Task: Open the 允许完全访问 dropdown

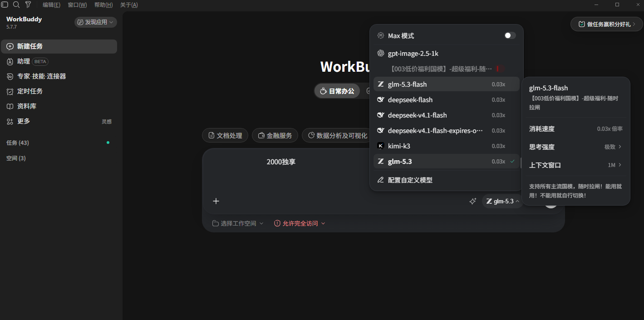Action: pos(300,223)
